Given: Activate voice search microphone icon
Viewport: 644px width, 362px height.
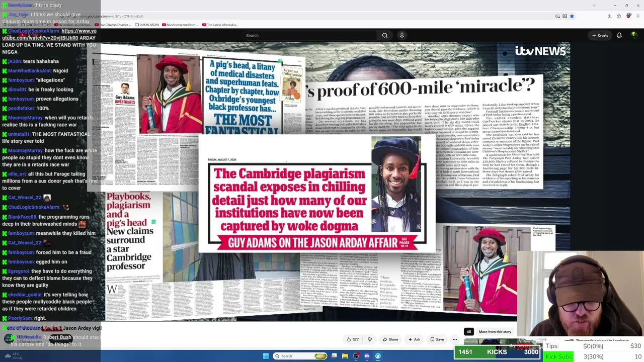Looking at the screenshot, I should click(401, 35).
